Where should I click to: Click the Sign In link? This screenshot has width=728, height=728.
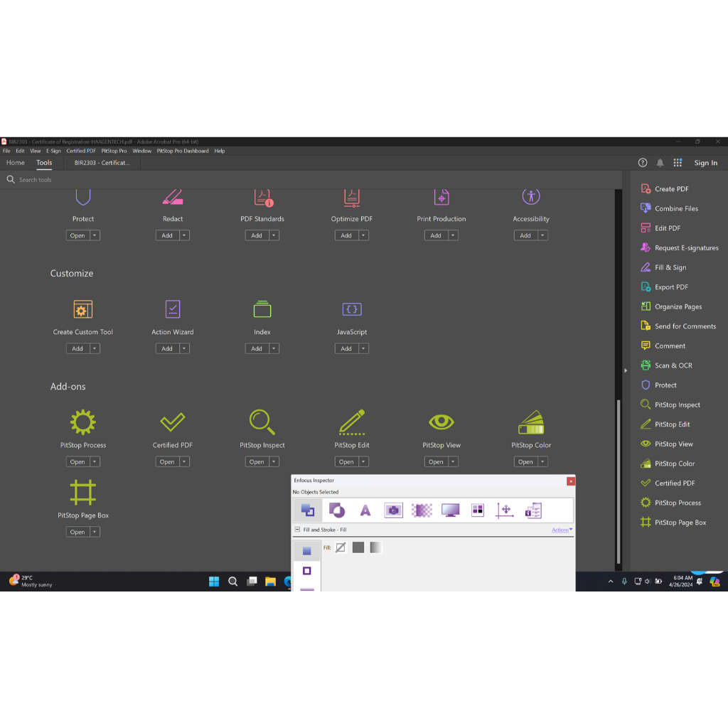705,163
